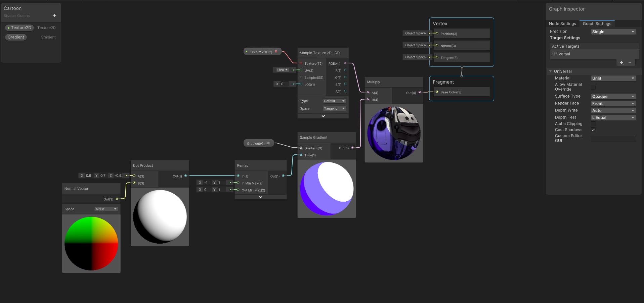The image size is (644, 303).
Task: Enable the Allow Material Override checkbox
Action: (x=593, y=87)
